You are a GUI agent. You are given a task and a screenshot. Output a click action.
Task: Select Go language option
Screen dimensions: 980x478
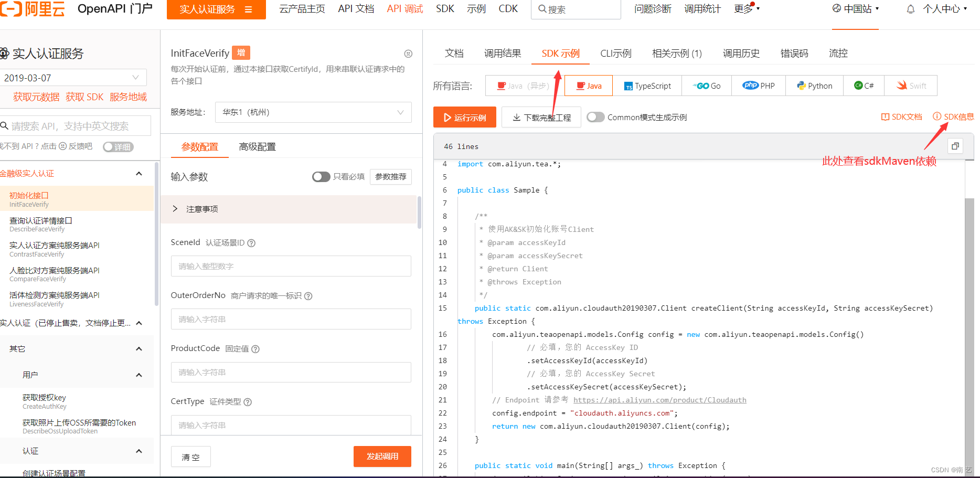(706, 86)
